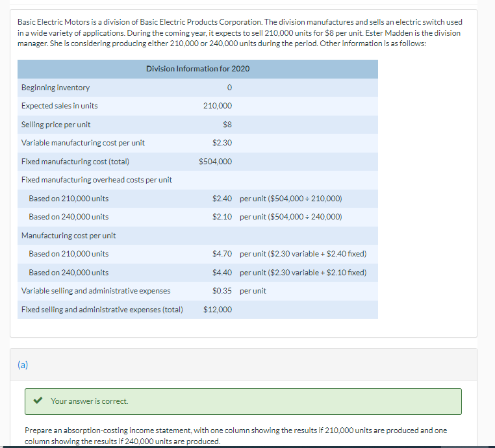495x448 pixels.
Task: Click '($2.30 variable + $2.40 fixed)' note
Action: click(317, 254)
